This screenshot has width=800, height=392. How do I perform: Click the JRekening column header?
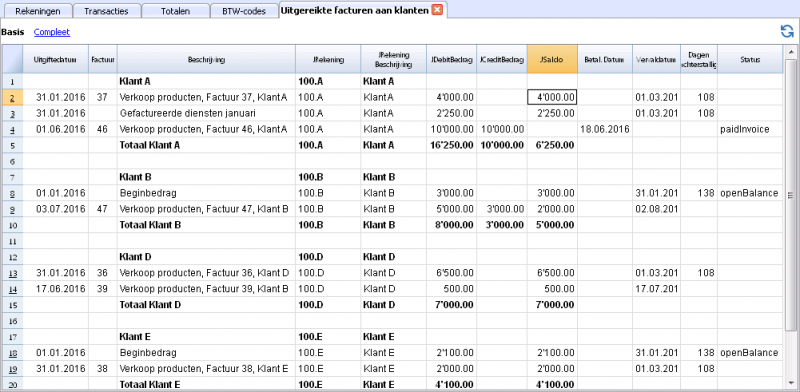pos(328,59)
